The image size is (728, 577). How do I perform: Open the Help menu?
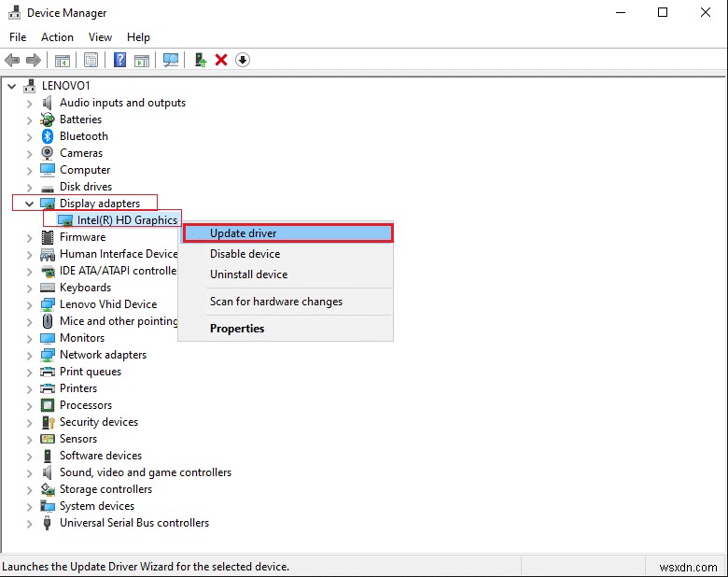point(138,37)
